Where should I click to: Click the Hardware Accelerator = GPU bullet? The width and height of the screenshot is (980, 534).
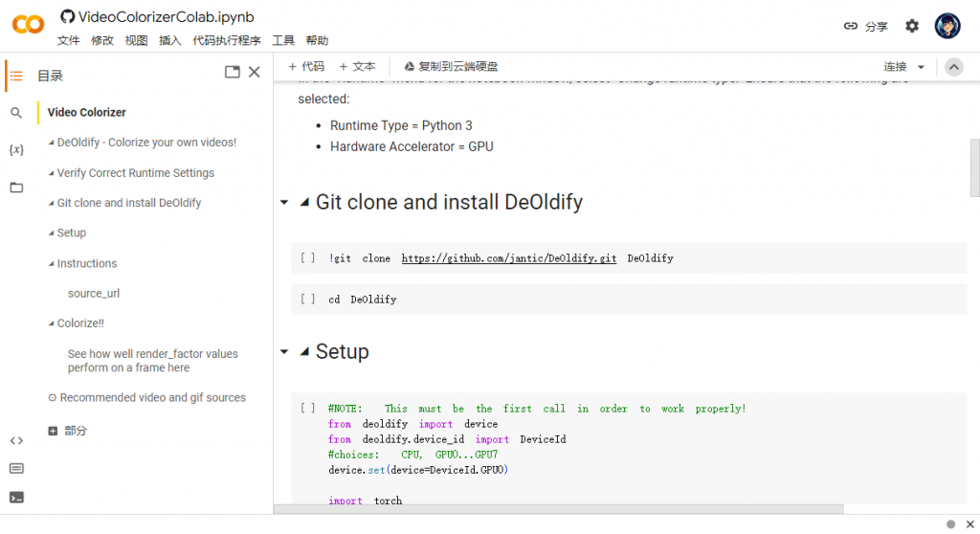[x=412, y=147]
